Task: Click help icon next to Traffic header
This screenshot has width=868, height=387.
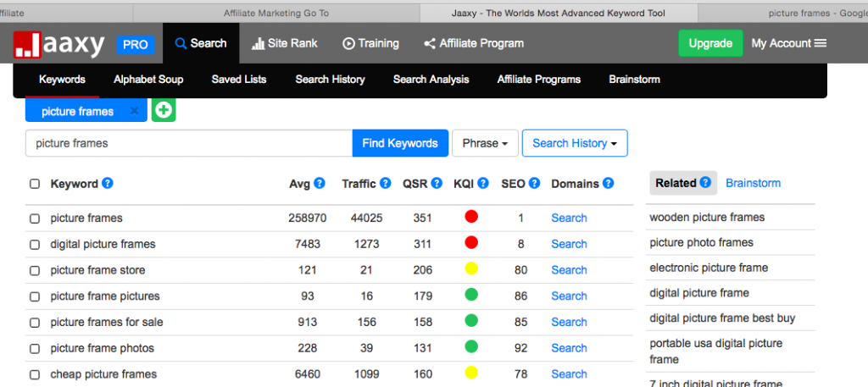Action: click(386, 183)
